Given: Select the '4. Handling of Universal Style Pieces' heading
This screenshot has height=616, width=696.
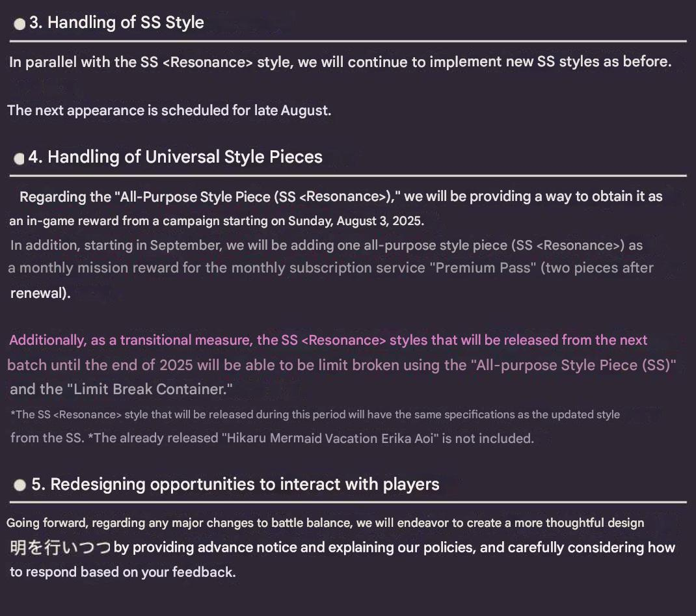Looking at the screenshot, I should coord(176,157).
